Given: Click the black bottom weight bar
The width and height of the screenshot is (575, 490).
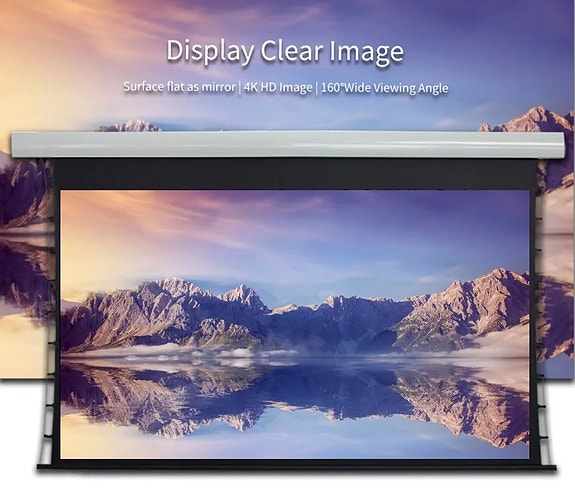Looking at the screenshot, I should [x=296, y=468].
